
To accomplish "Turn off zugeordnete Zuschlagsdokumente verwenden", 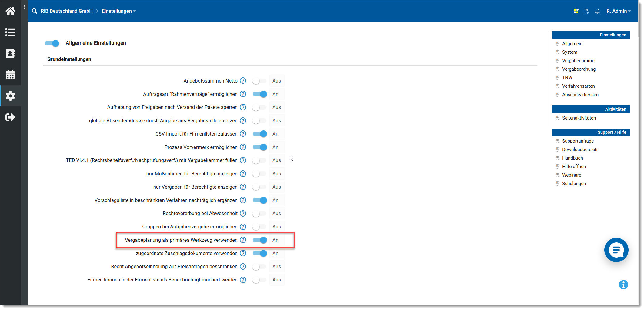I will coord(260,253).
